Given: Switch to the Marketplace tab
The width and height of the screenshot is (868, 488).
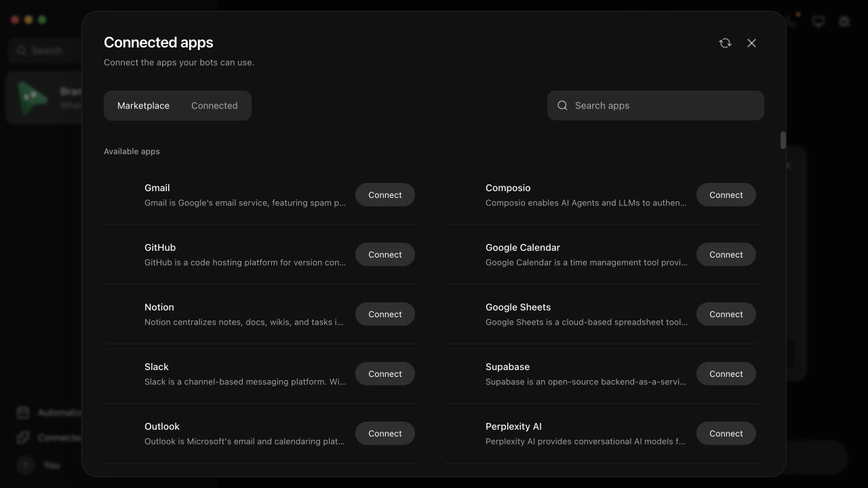Looking at the screenshot, I should coord(143,106).
